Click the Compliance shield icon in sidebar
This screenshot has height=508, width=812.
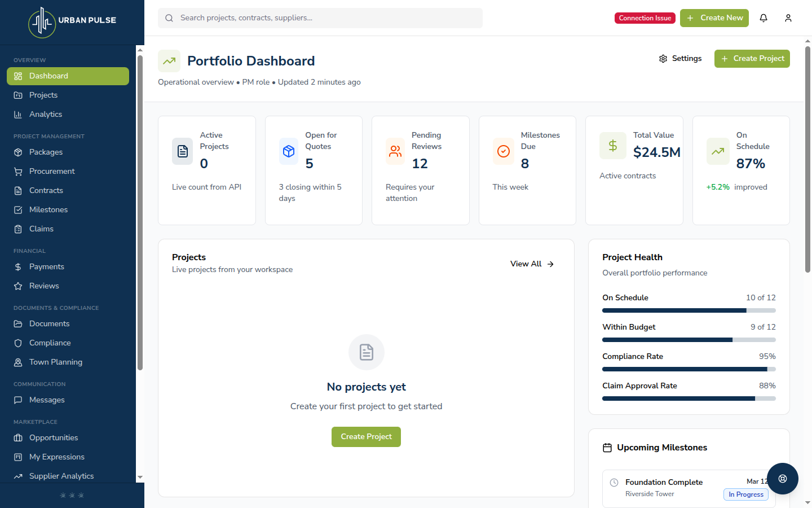18,343
